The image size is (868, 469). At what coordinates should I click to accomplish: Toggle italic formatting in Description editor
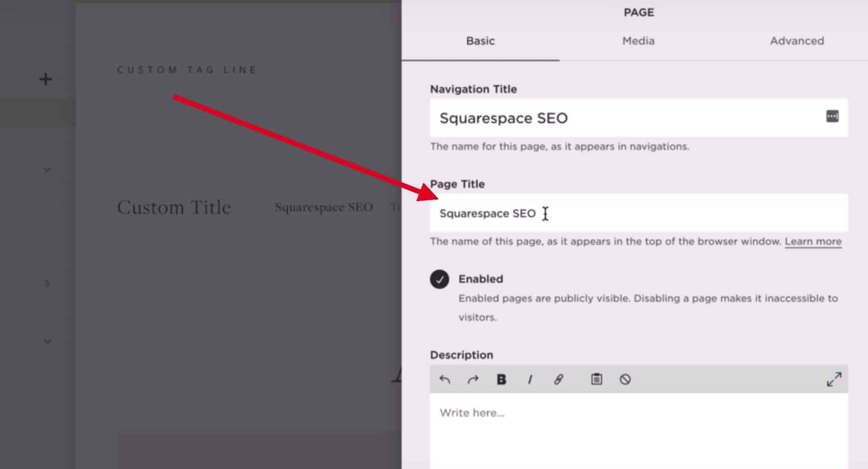coord(530,379)
